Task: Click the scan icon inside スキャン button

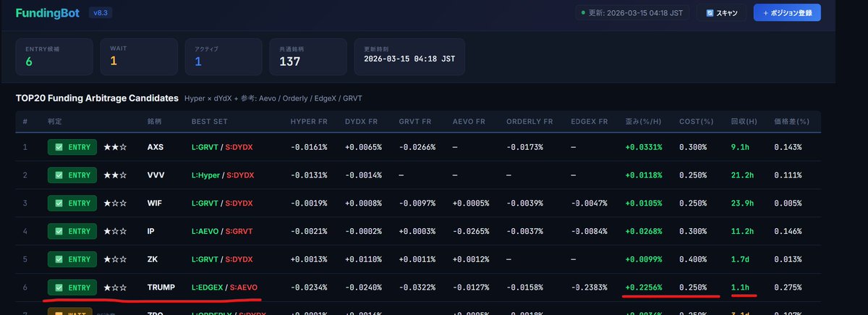Action: point(710,13)
